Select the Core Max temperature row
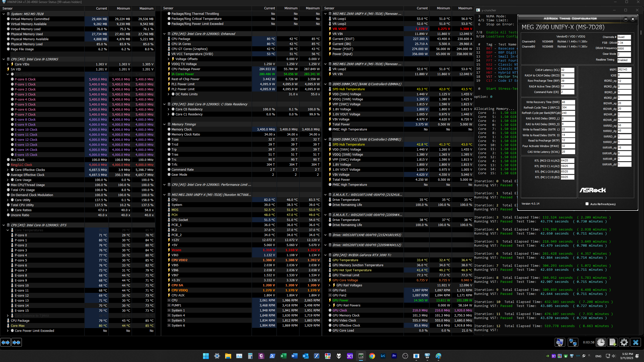This screenshot has width=644, height=362. coord(77,326)
